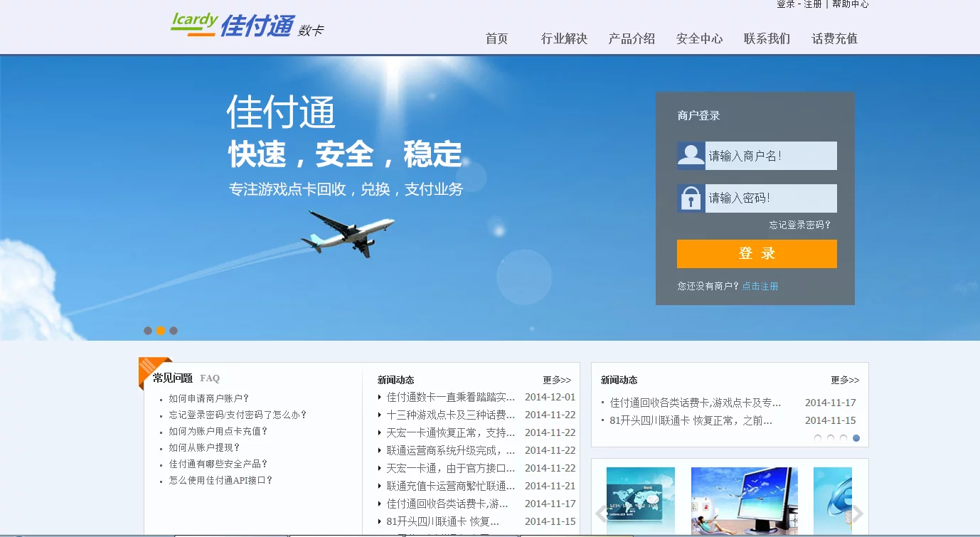Click the previous arrow on image carousel
This screenshot has height=537, width=980.
[602, 513]
